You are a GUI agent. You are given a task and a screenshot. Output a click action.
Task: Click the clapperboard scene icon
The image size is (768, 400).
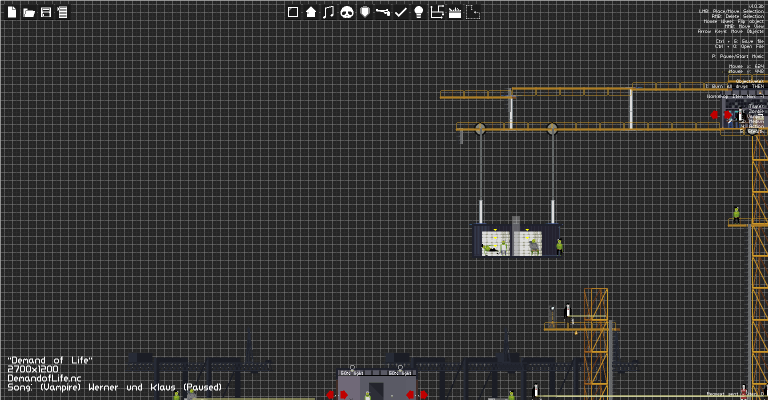(x=455, y=12)
